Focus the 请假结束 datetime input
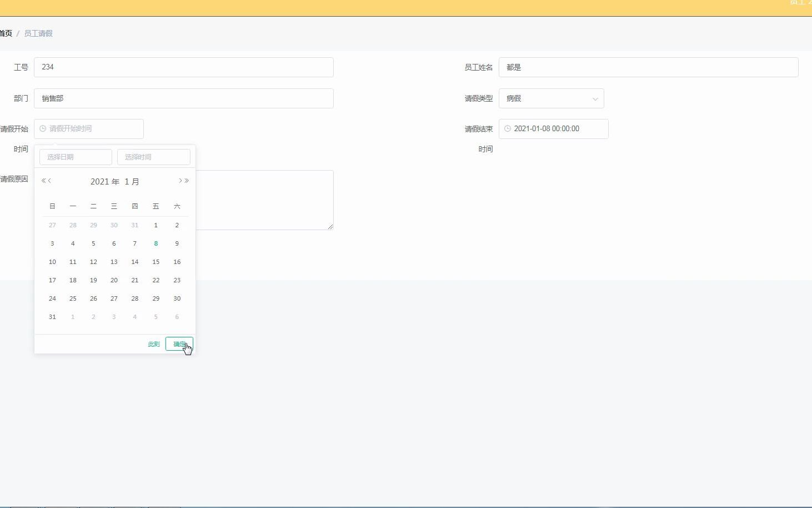This screenshot has height=508, width=812. tap(554, 128)
